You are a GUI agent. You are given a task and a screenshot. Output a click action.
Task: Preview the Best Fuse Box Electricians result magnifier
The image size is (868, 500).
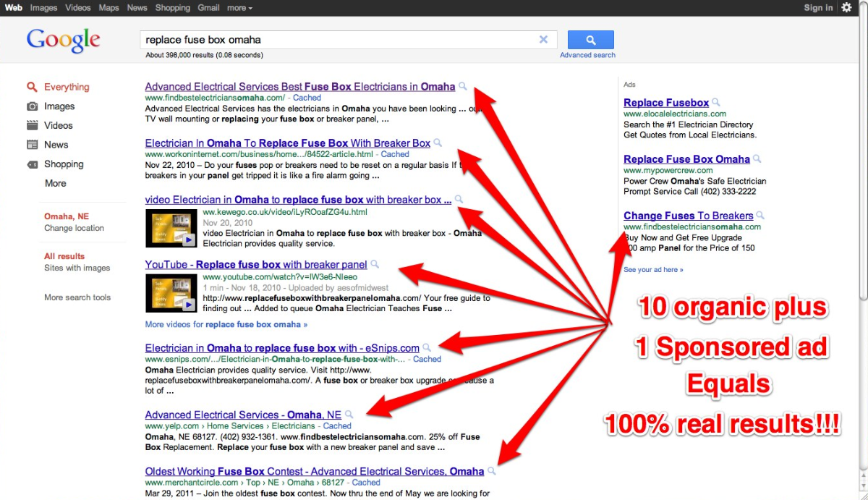click(x=463, y=86)
